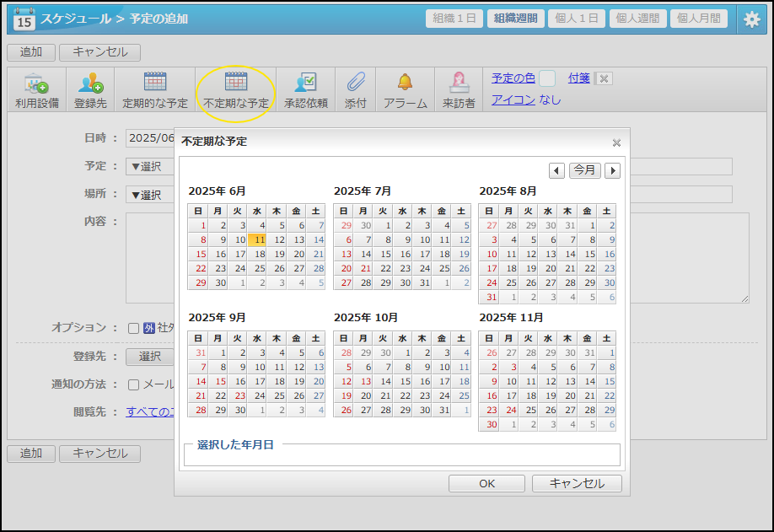Image resolution: width=774 pixels, height=532 pixels.
Task: Select November 3 in 2025年 11月 calendar
Action: click(508, 367)
